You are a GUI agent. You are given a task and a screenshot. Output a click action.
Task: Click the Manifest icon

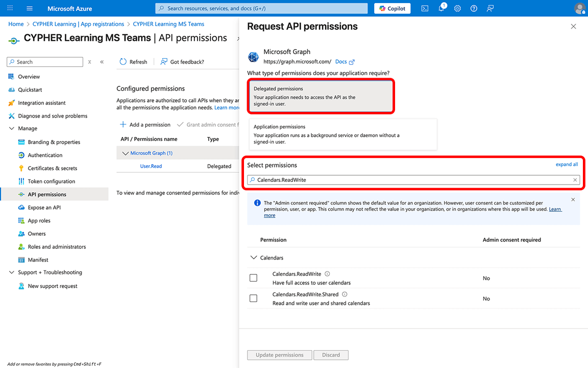coord(21,260)
